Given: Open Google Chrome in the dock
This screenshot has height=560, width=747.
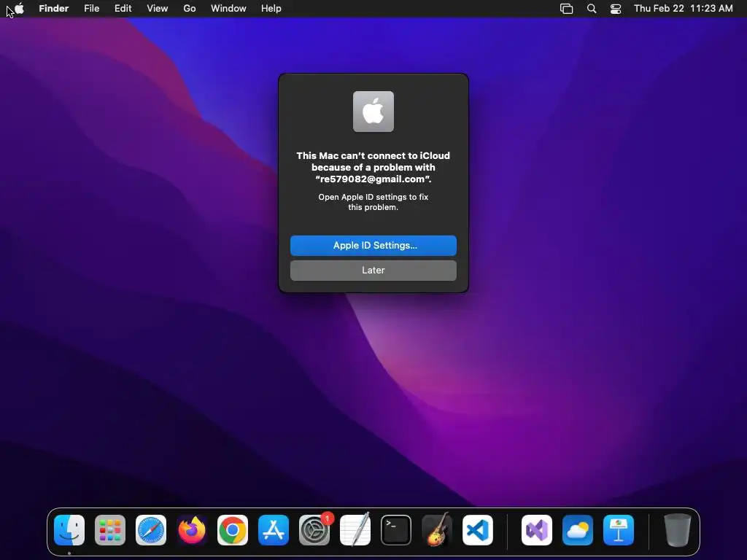Looking at the screenshot, I should click(x=233, y=530).
